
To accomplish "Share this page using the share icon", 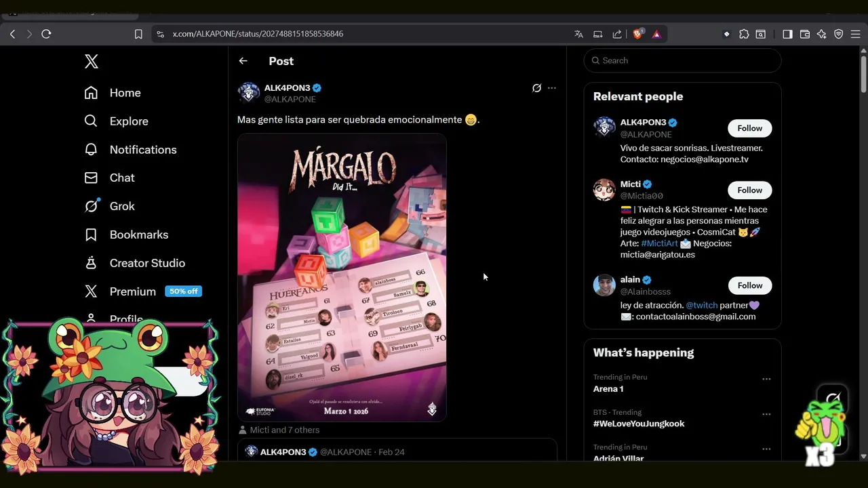I will click(x=617, y=34).
